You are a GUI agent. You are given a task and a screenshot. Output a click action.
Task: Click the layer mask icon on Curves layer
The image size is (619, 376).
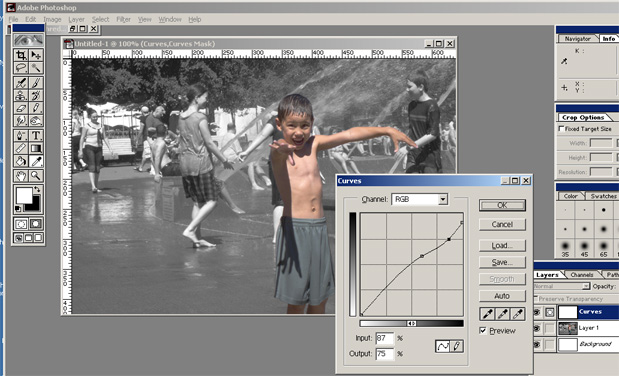[550, 312]
